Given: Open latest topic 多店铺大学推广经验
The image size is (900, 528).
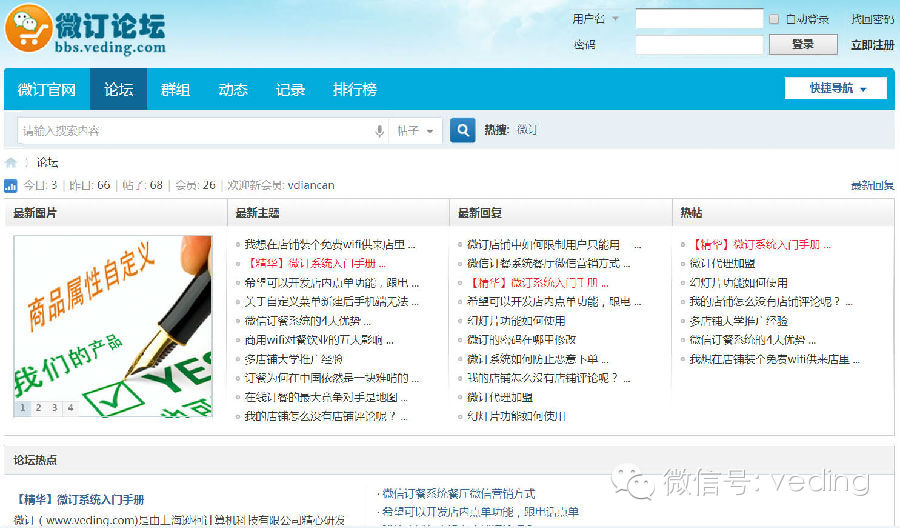Looking at the screenshot, I should [293, 359].
